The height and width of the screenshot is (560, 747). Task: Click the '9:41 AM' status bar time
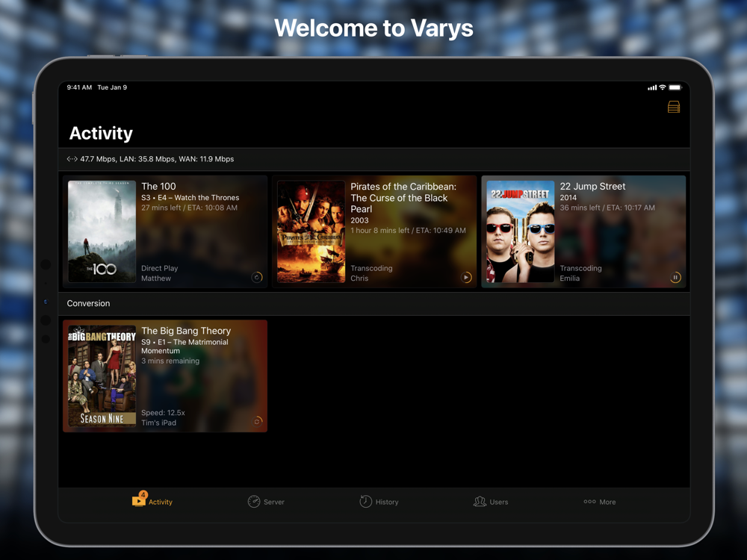(79, 87)
